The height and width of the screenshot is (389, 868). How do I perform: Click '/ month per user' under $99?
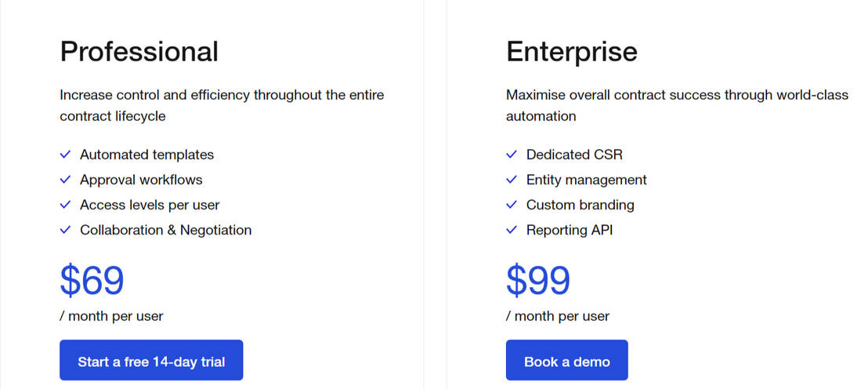pos(558,316)
